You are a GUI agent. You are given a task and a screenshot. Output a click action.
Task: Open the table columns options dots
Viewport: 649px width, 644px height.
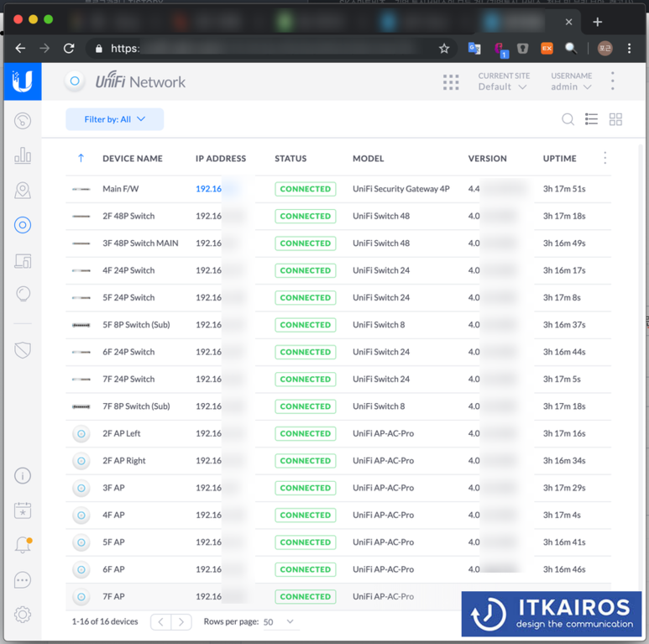(x=605, y=158)
